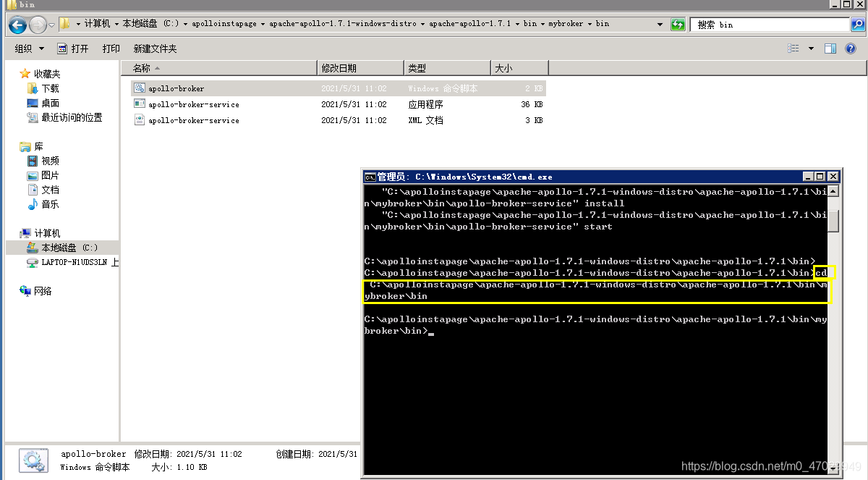Screen dimensions: 868x480
Task: Click folder icon at address bar start
Action: pyautogui.click(x=64, y=24)
